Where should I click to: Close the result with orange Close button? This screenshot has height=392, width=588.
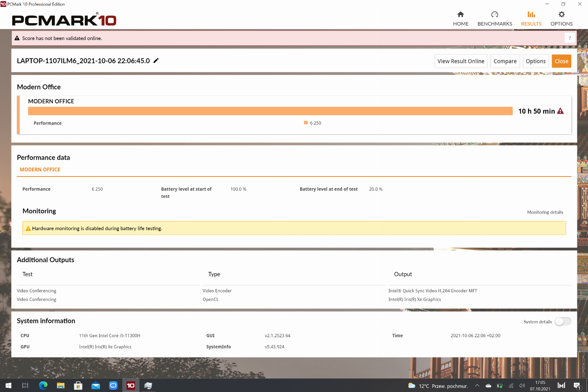coord(561,61)
